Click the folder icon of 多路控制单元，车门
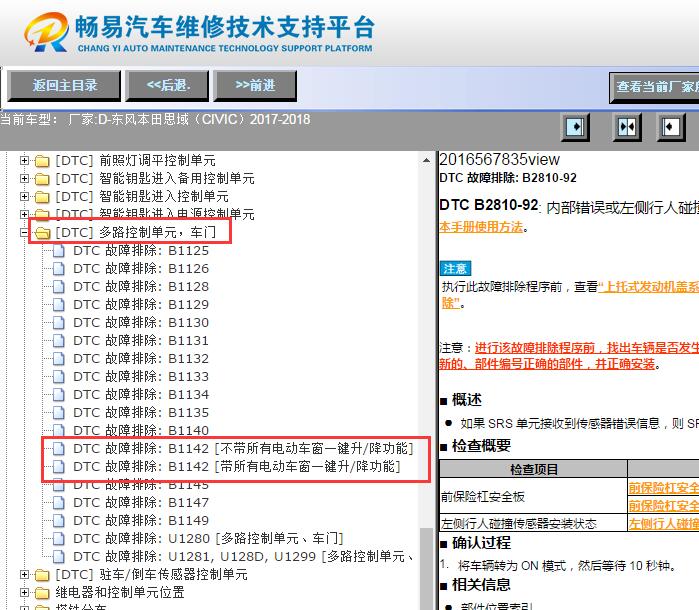 tap(42, 233)
